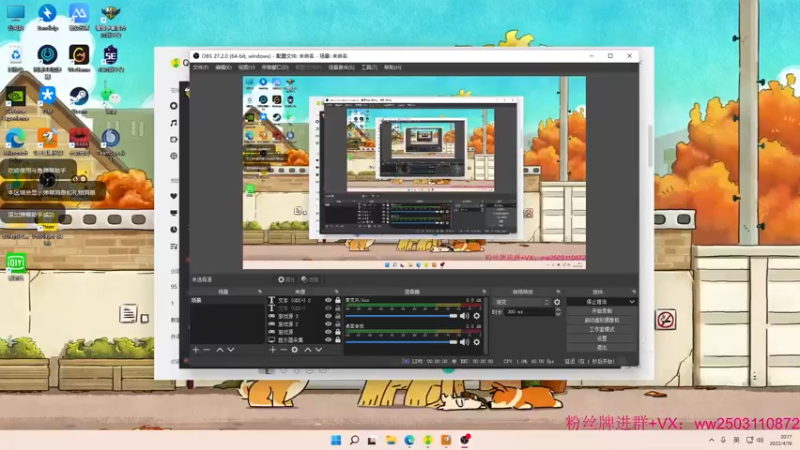
Task: Mute the 桌面音频 speaker icon
Action: point(464,342)
